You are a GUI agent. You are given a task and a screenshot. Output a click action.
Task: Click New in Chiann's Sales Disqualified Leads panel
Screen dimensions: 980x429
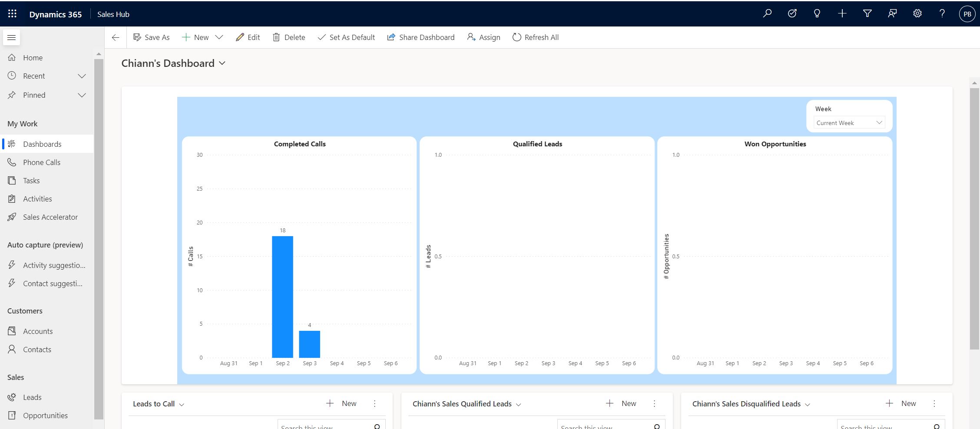(x=901, y=403)
